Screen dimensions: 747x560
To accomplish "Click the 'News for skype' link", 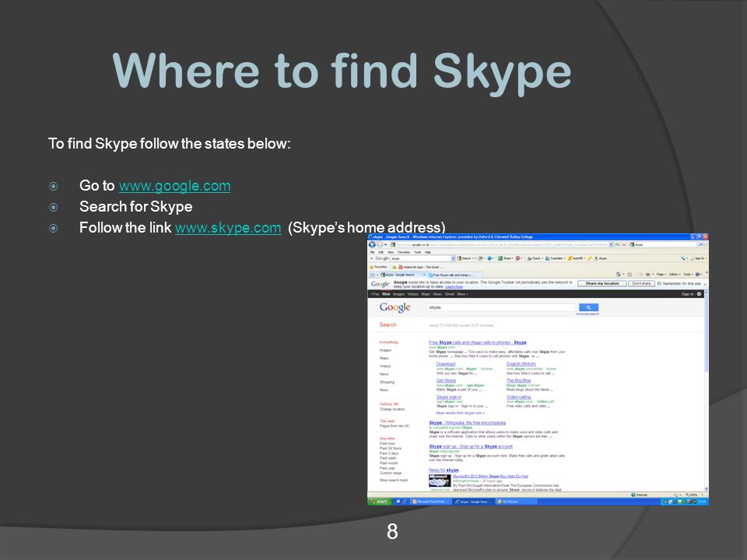I will coord(444,470).
